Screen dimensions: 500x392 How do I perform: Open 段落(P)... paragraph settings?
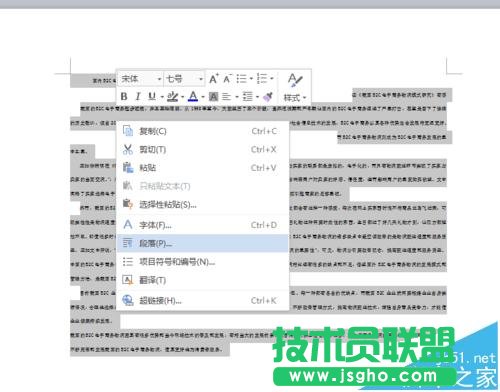203,243
